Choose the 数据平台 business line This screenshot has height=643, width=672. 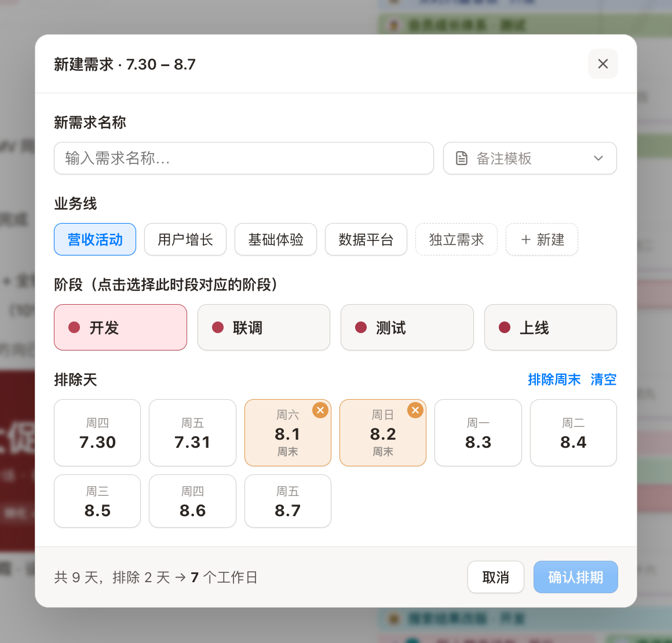click(366, 239)
